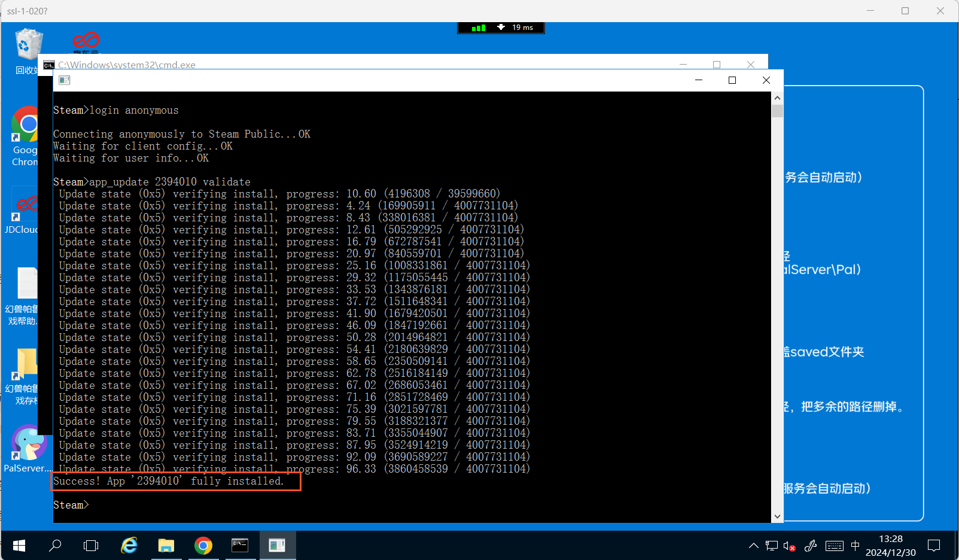Close the cmd.exe background window

(751, 64)
